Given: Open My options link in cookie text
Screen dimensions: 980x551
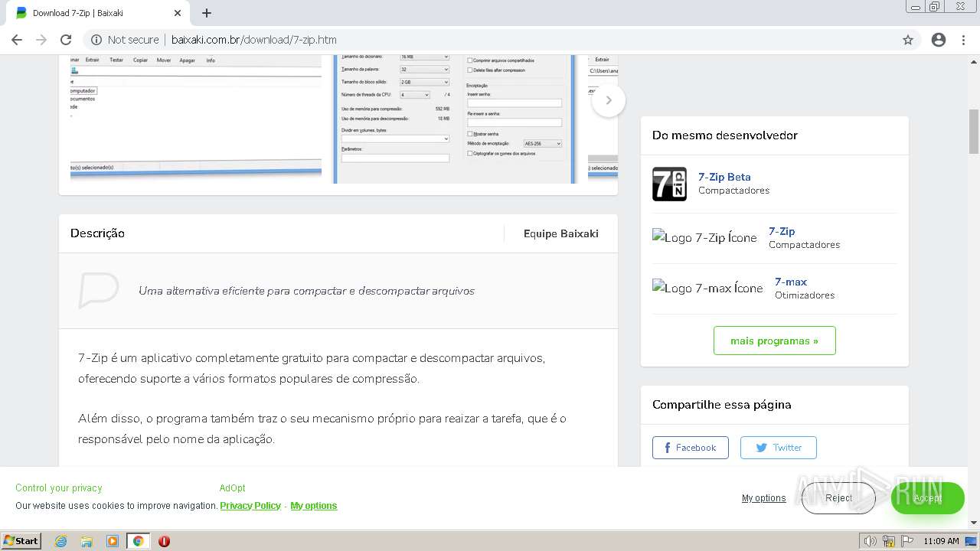Looking at the screenshot, I should [x=314, y=506].
